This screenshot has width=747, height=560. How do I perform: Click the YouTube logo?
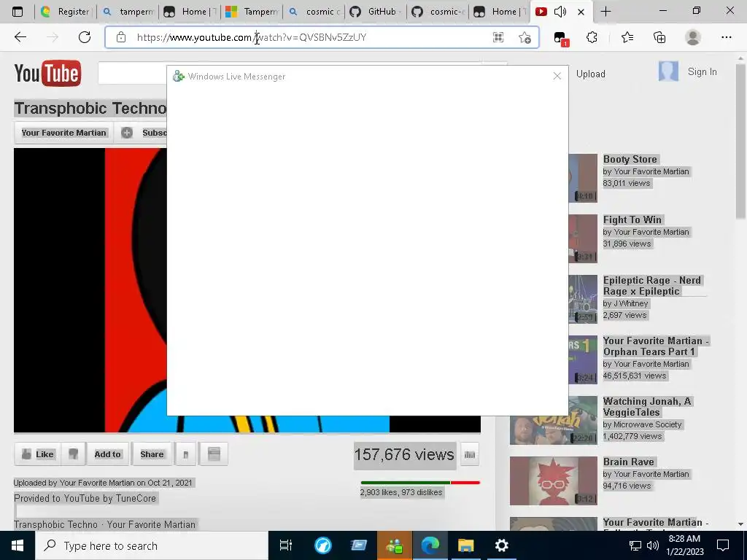click(x=47, y=74)
